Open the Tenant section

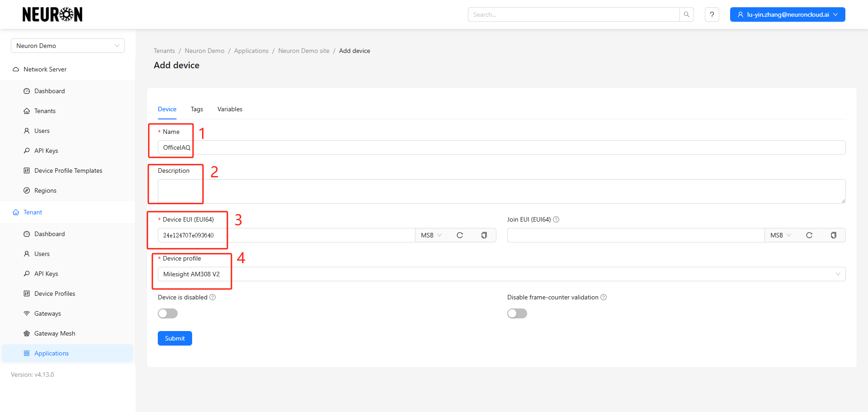point(68,212)
